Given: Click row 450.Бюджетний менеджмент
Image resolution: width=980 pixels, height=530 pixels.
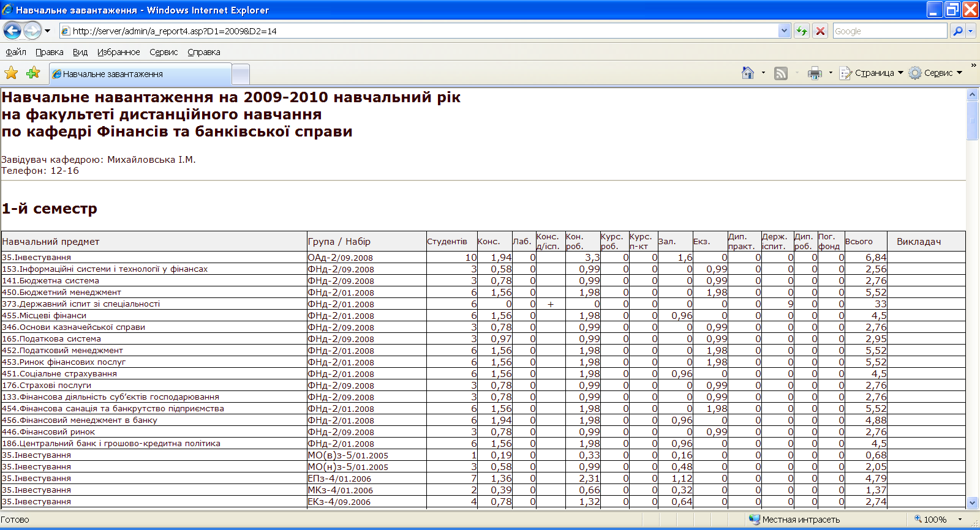Looking at the screenshot, I should (483, 292).
